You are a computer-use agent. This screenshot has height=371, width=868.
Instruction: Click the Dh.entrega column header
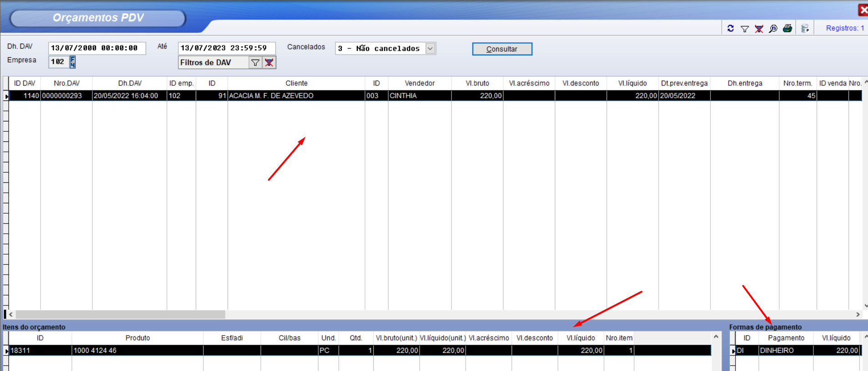tap(745, 83)
